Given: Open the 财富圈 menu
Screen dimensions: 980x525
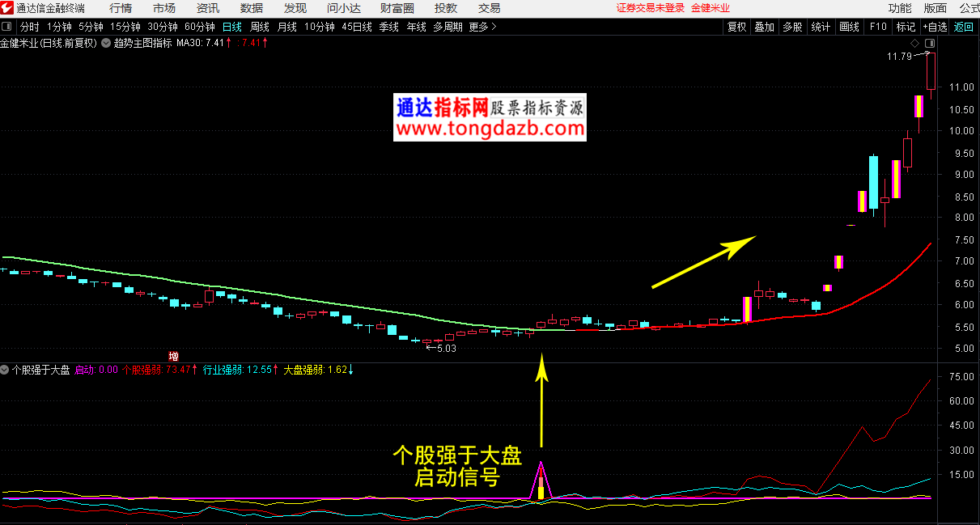Looking at the screenshot, I should coord(397,8).
